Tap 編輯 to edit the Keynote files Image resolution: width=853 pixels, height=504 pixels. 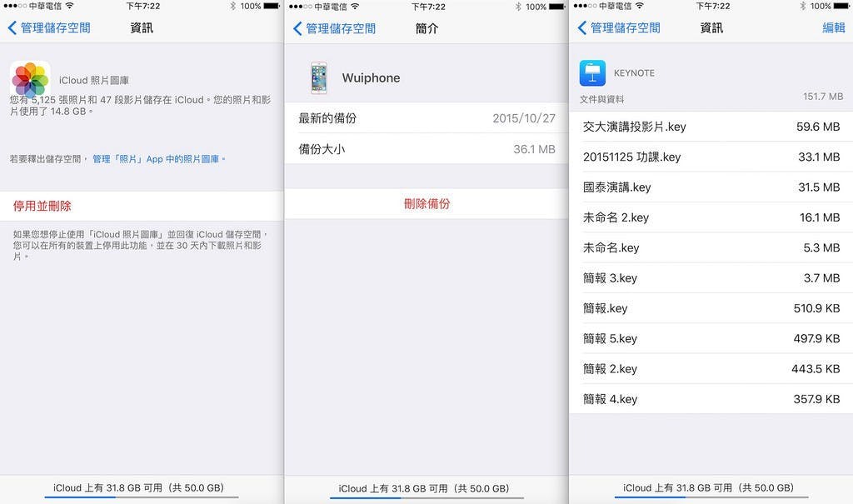pos(833,27)
